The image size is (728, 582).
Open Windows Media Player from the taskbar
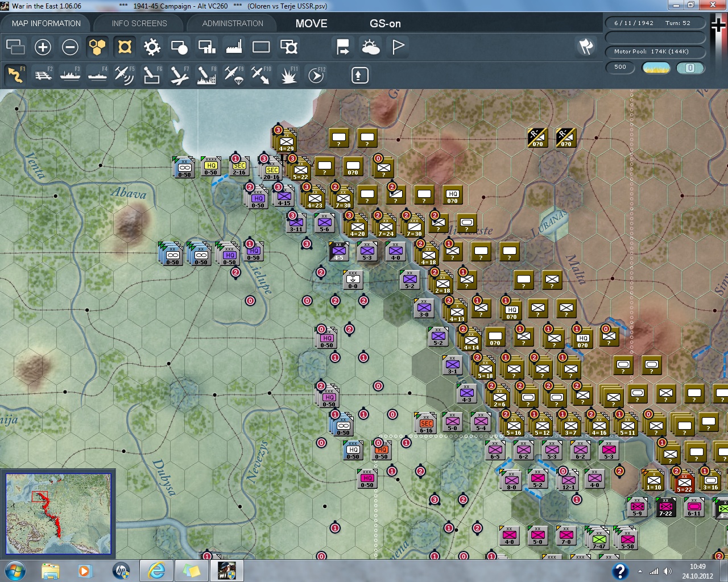(x=85, y=571)
